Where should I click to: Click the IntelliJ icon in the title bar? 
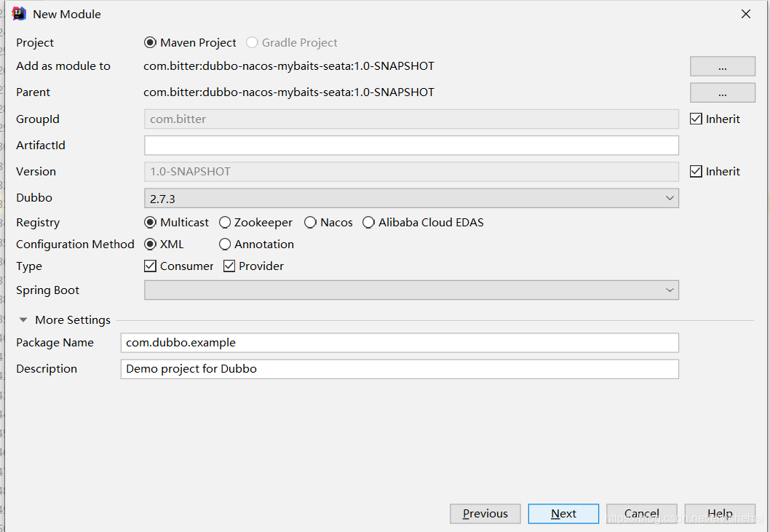pos(19,14)
